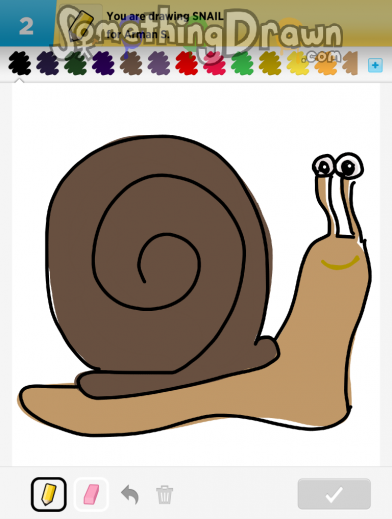The height and width of the screenshot is (519, 392).
Task: Tap the turn counter showing 2
Action: click(x=26, y=26)
